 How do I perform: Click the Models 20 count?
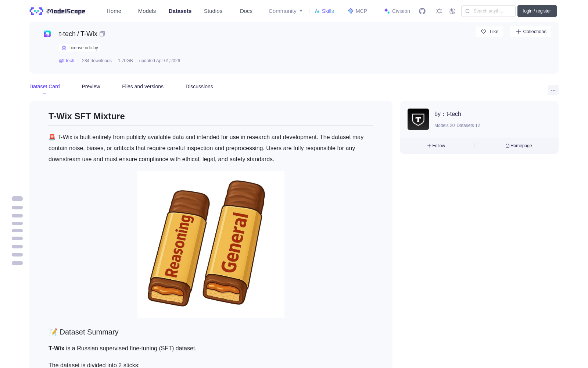point(444,125)
